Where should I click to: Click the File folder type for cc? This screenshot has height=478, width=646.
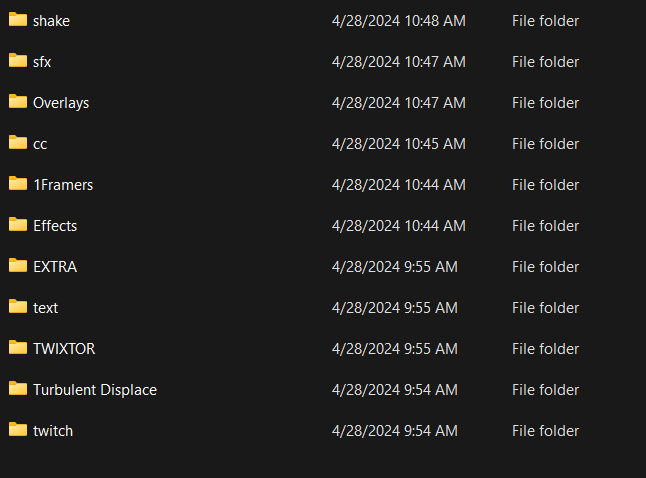(x=545, y=144)
